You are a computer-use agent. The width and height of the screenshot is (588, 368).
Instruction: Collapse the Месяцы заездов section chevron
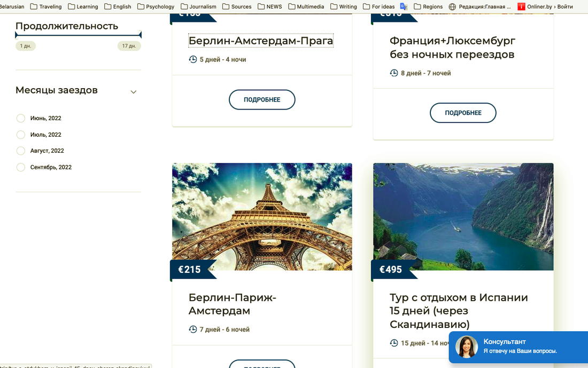pos(133,92)
